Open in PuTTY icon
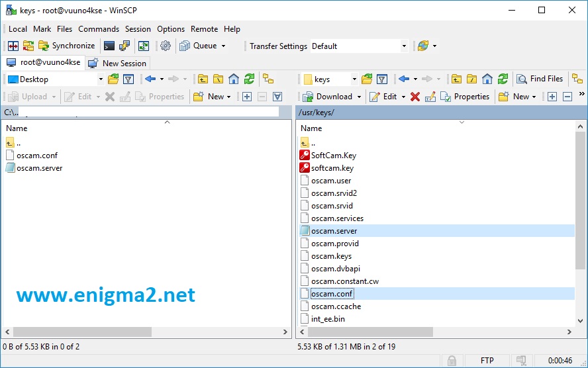 tap(124, 46)
